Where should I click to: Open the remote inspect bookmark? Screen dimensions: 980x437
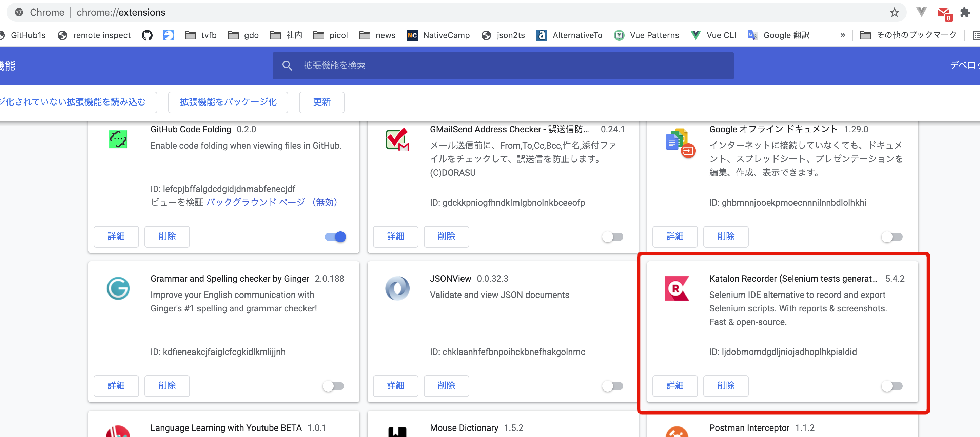[94, 35]
